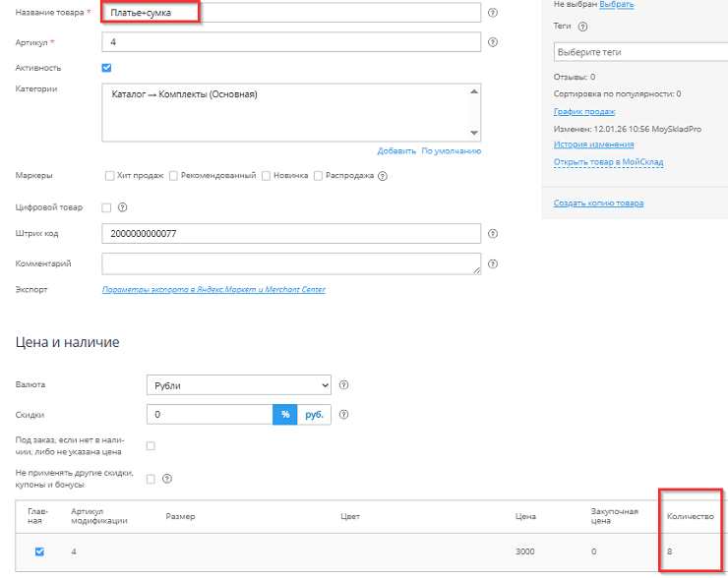Open the График продаж link
The width and height of the screenshot is (728, 578).
pos(584,111)
